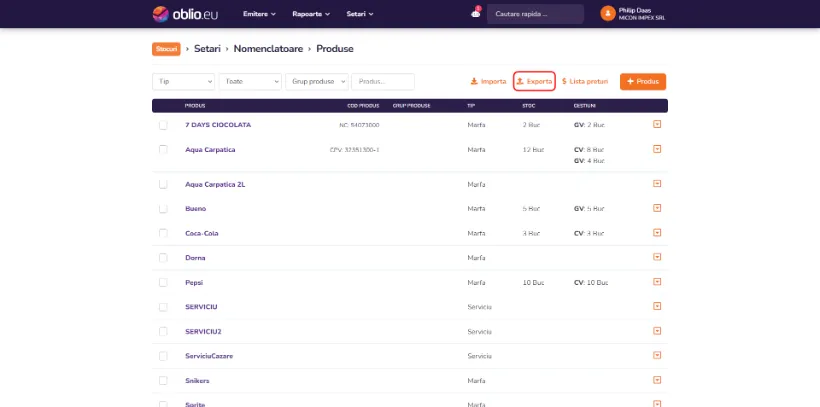Open the SERVICIU product
Viewport: 820px width, 407px height.
tap(201, 307)
